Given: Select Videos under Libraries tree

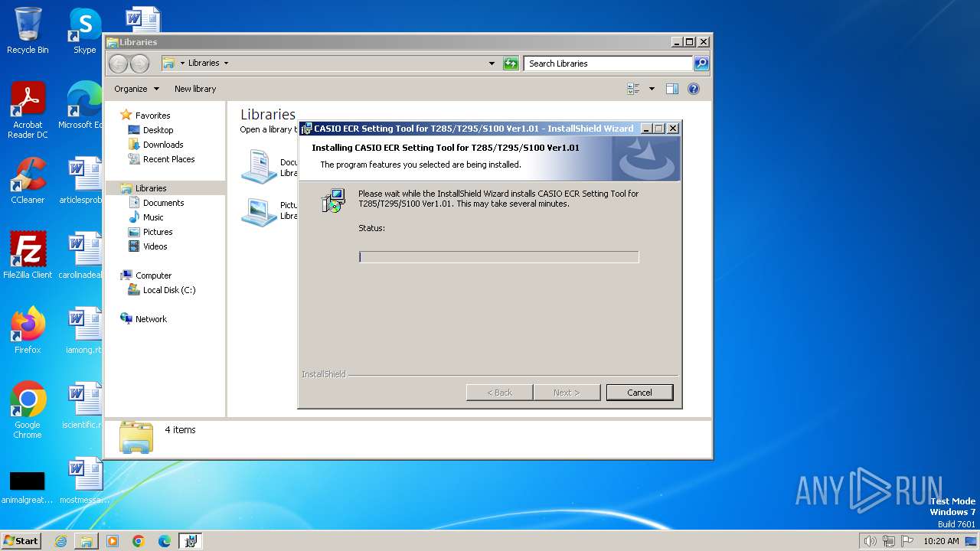Looking at the screenshot, I should (x=155, y=246).
